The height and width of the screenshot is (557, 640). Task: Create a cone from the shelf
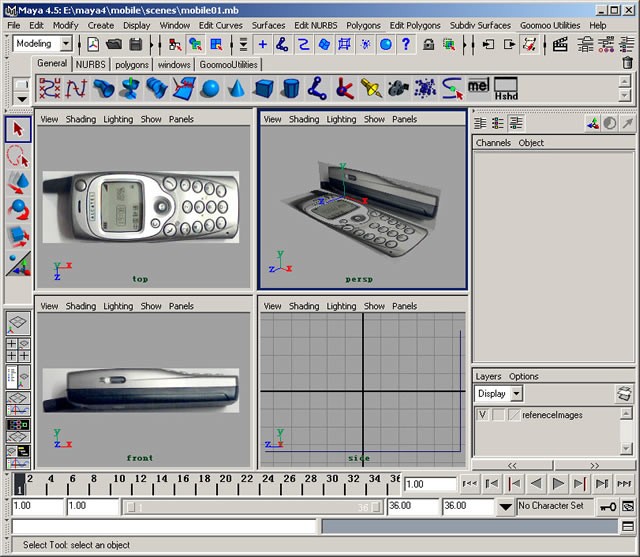click(237, 89)
